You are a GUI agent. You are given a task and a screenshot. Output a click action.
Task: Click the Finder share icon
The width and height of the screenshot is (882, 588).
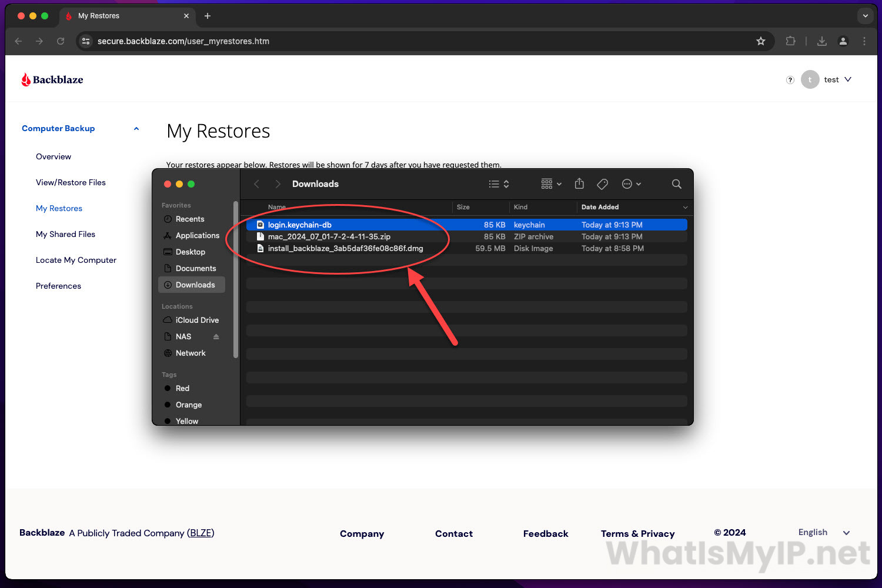579,183
